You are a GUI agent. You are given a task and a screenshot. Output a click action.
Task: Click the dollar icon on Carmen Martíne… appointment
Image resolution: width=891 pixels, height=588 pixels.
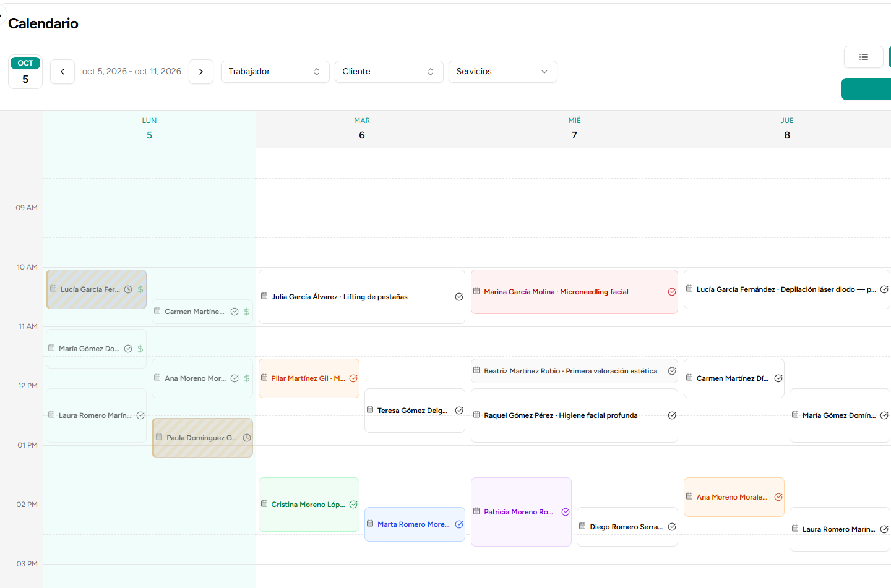coord(247,312)
